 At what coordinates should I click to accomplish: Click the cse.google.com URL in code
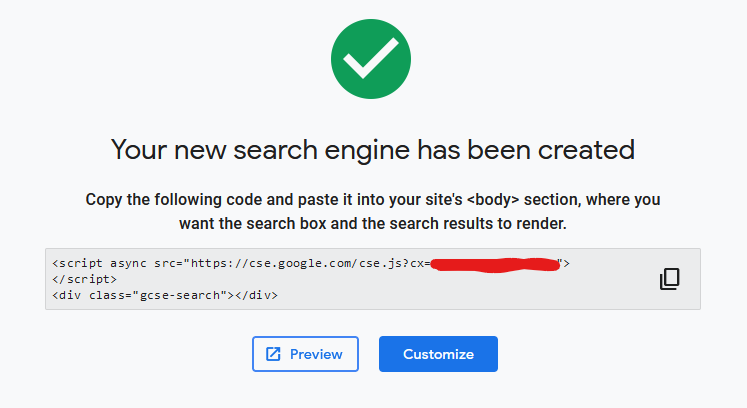pos(300,263)
